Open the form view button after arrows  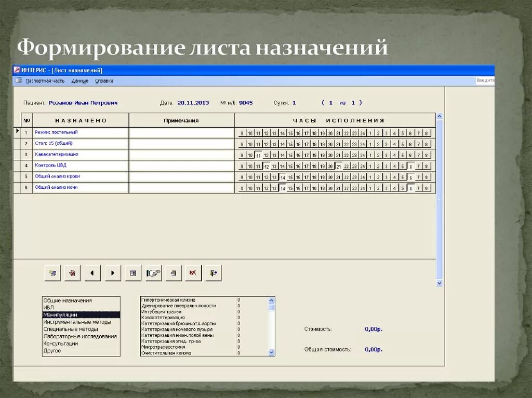coord(133,273)
